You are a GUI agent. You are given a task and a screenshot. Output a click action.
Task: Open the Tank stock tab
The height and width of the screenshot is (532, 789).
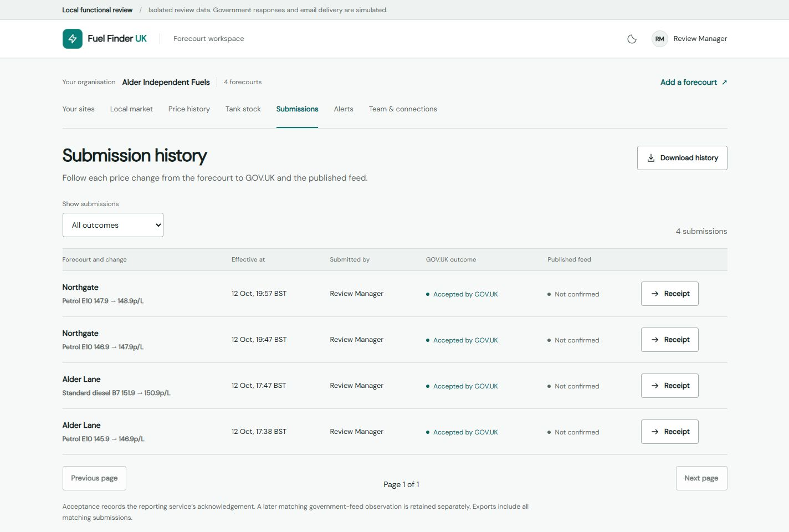(243, 109)
